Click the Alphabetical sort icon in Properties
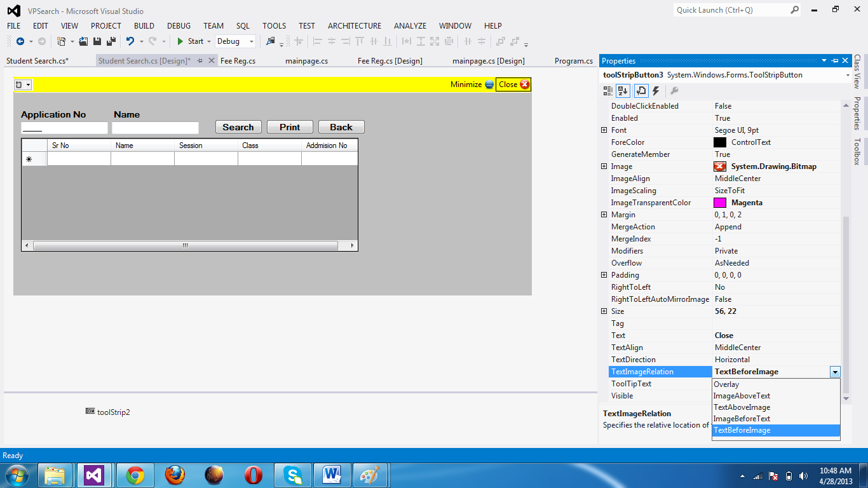 coord(623,90)
